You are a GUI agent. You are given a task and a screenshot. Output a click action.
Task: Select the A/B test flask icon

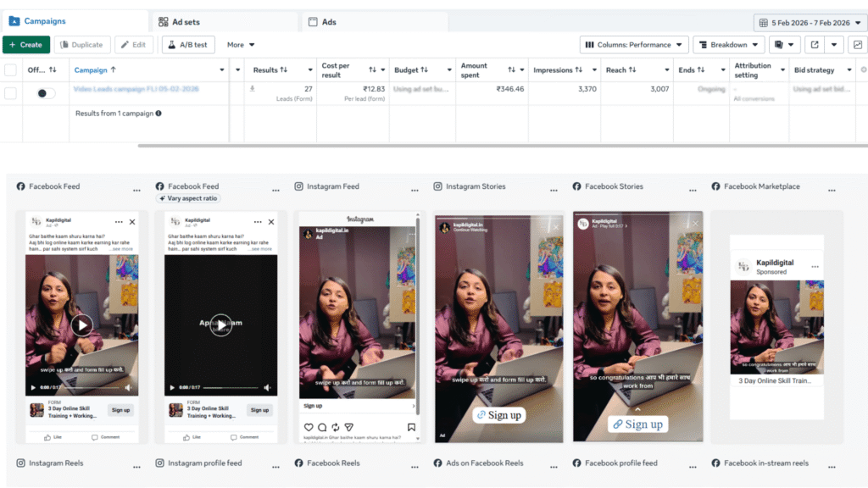click(173, 44)
